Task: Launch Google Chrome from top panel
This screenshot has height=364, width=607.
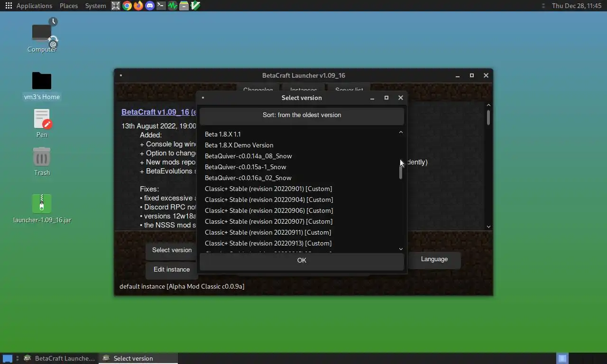Action: coord(127,6)
